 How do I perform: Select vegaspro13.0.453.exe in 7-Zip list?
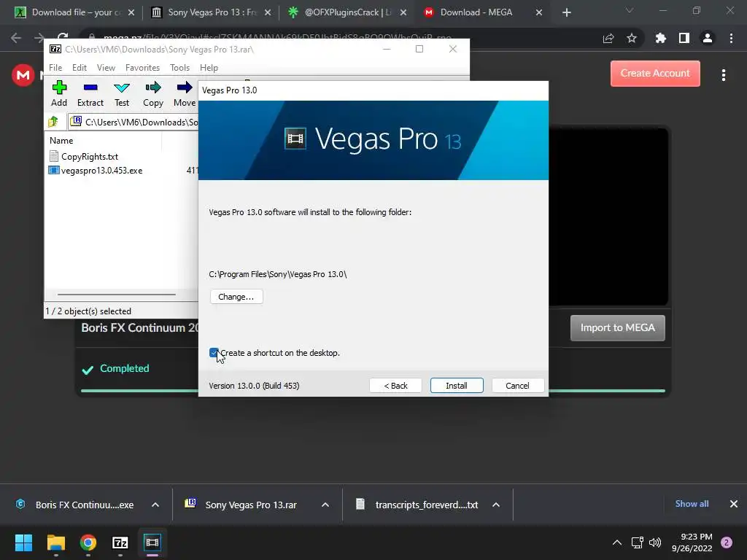101,171
